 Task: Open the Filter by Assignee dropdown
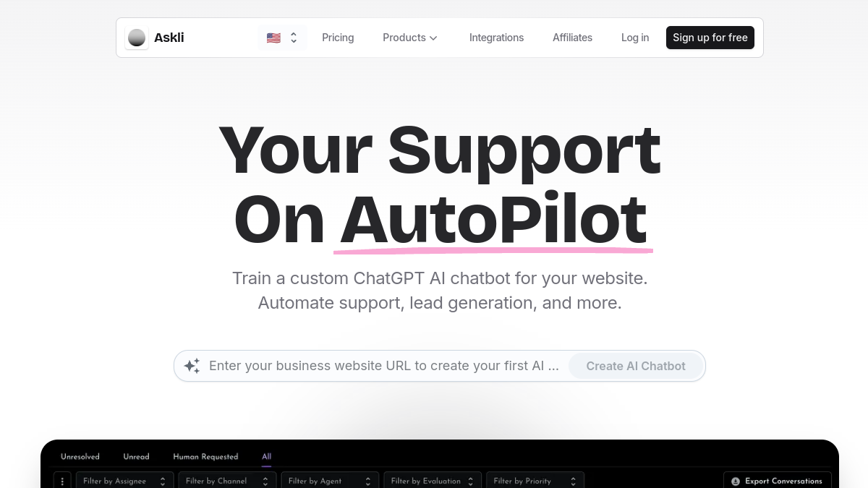[x=124, y=481]
